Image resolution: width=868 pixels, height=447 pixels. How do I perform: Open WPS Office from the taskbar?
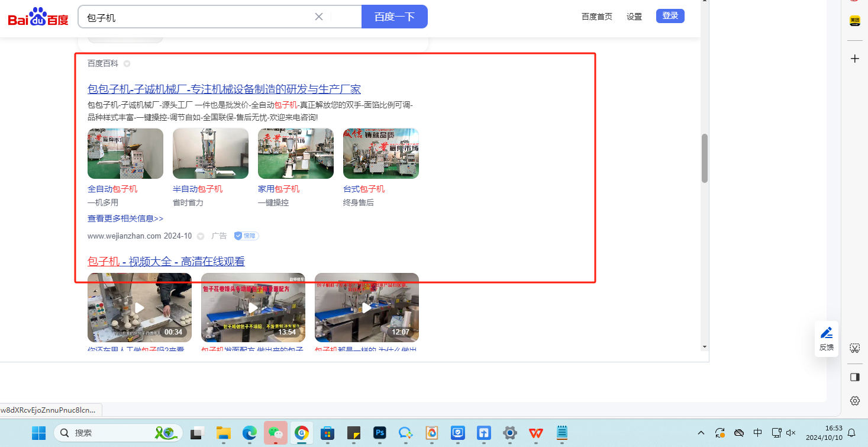[535, 433]
